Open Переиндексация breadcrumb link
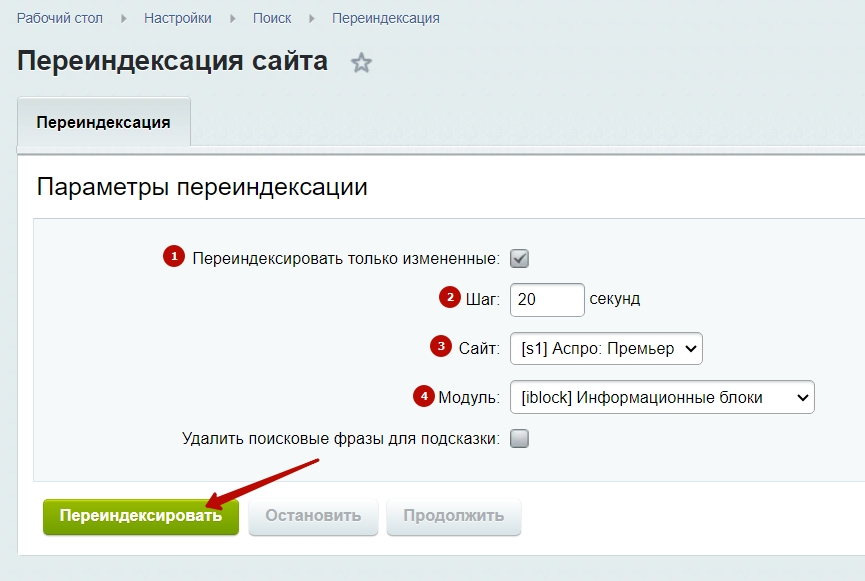 pyautogui.click(x=386, y=18)
